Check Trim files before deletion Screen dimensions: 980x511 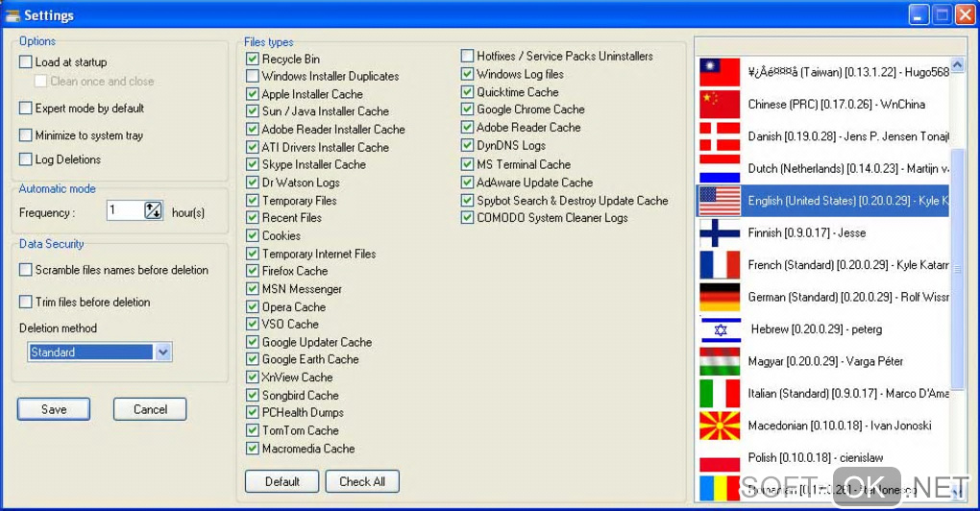26,302
